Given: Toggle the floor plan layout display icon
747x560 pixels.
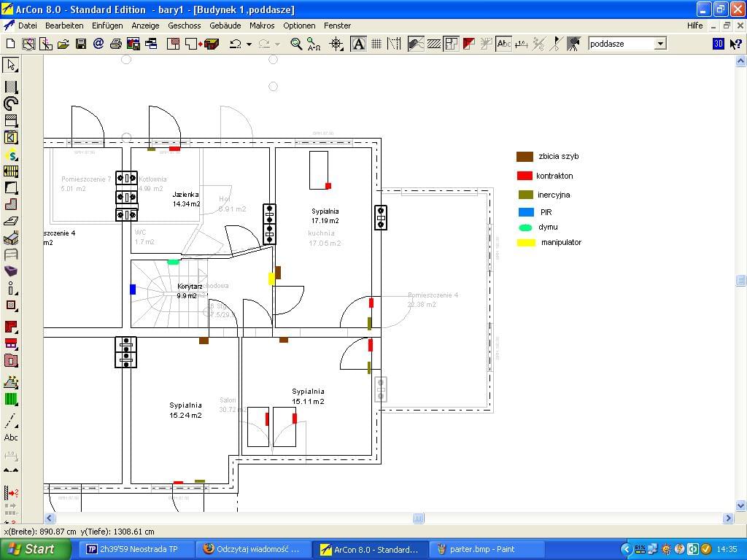Looking at the screenshot, I should pos(451,44).
